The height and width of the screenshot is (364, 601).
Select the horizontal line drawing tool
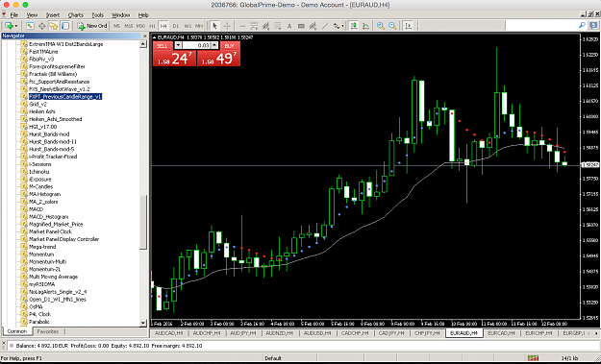pos(242,26)
